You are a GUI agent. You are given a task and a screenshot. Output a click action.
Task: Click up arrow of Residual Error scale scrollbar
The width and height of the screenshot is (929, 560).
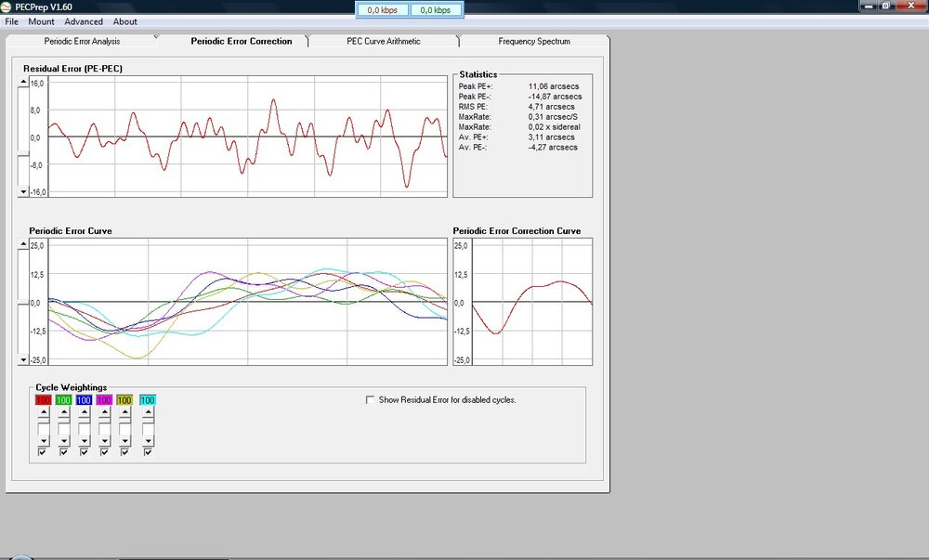(23, 84)
